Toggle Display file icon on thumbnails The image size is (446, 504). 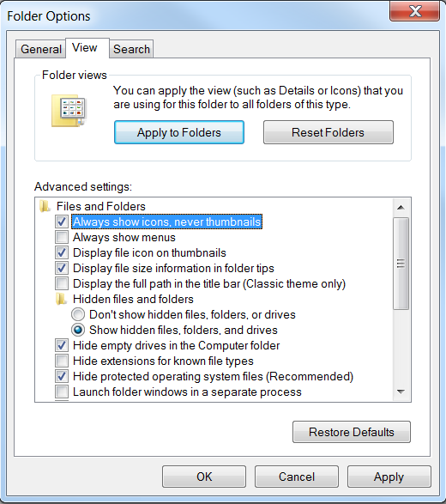tap(62, 252)
